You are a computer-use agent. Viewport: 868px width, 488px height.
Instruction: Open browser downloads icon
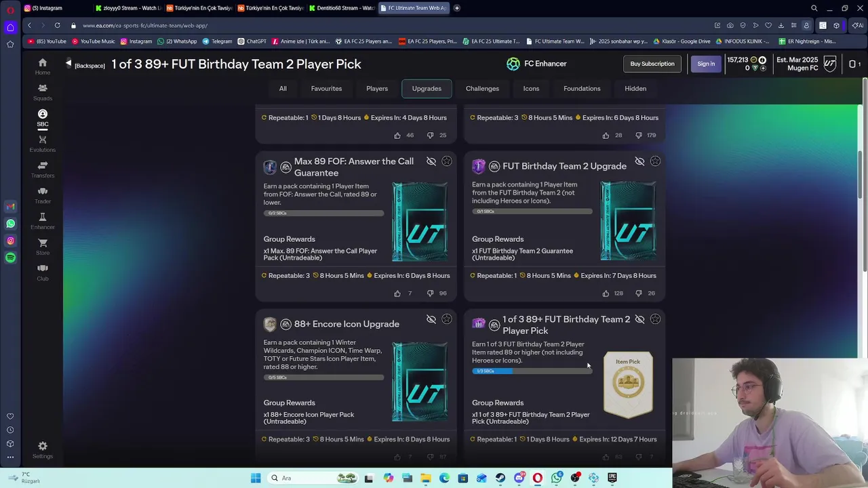point(781,26)
